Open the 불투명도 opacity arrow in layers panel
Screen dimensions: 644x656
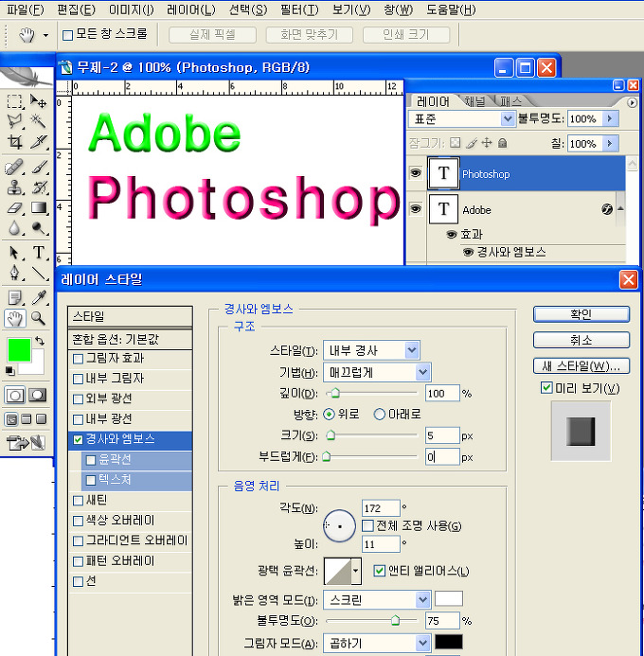tap(610, 119)
